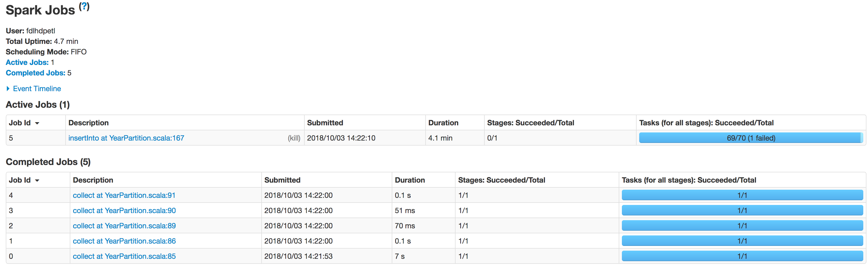This screenshot has height=268, width=868.
Task: Open insertInto at YearPartition.scala:167 job
Action: (126, 138)
